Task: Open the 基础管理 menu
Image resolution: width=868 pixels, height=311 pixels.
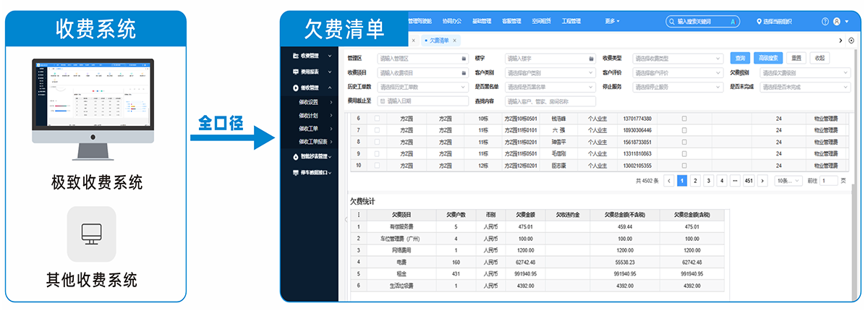Action: pos(482,22)
